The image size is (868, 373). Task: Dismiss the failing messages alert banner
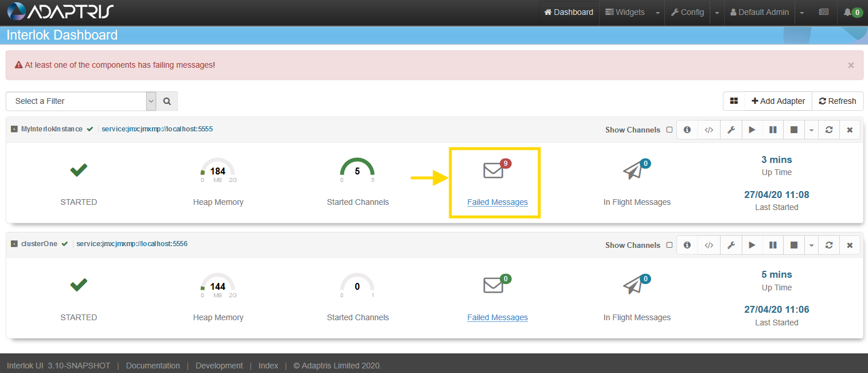[851, 65]
